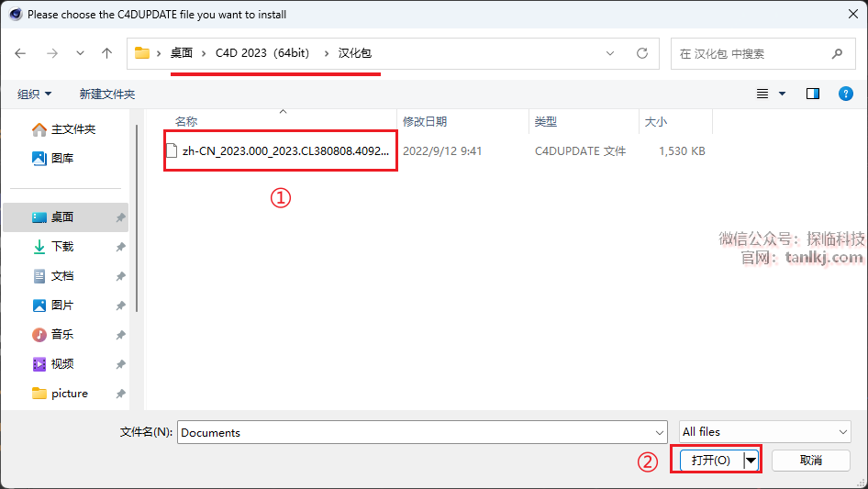Select 桌面 in the sidebar
Viewport: 868px width, 489px height.
65,217
